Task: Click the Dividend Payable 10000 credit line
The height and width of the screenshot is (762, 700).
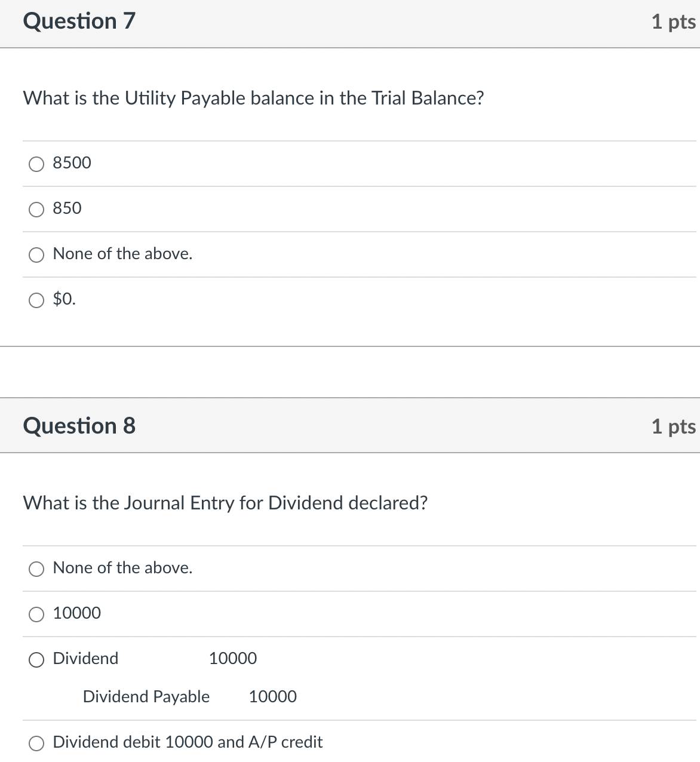Action: pos(189,696)
